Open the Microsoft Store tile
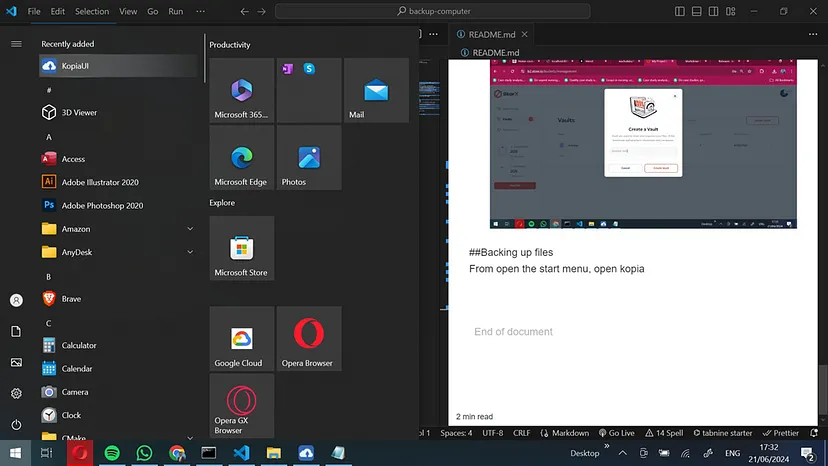This screenshot has width=828, height=466. [x=241, y=249]
